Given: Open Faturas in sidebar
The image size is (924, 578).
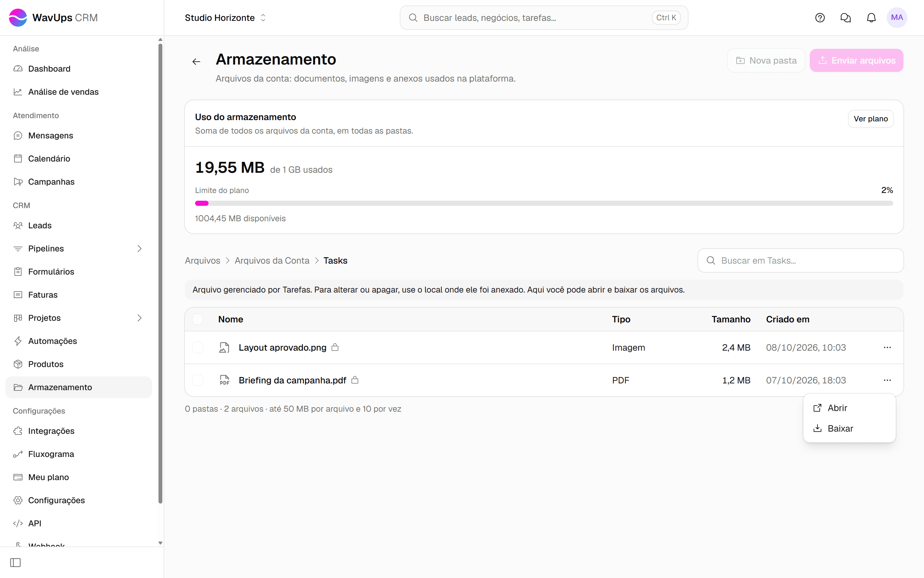Looking at the screenshot, I should pos(79,295).
